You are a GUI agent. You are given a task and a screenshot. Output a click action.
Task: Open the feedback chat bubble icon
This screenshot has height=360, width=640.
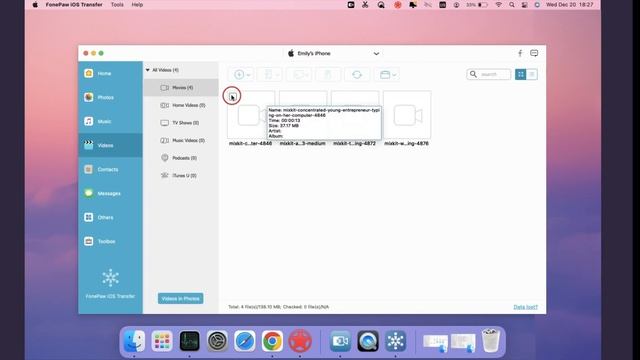[x=534, y=53]
